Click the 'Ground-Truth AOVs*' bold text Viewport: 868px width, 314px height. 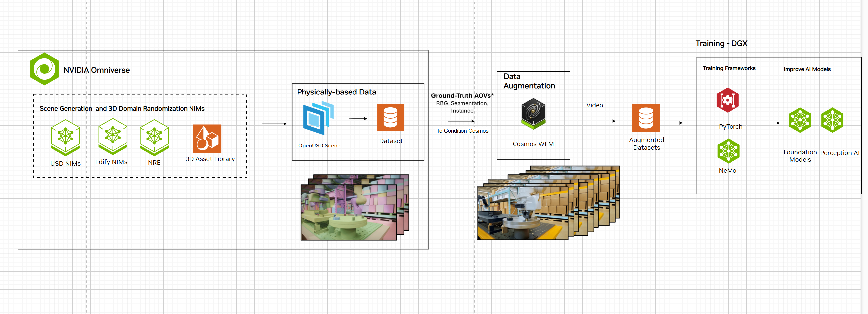(462, 96)
